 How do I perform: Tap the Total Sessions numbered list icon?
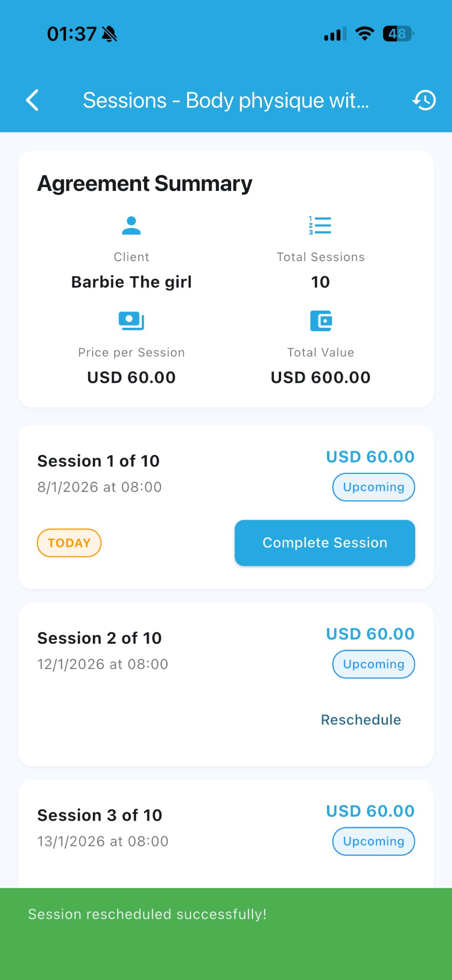320,225
